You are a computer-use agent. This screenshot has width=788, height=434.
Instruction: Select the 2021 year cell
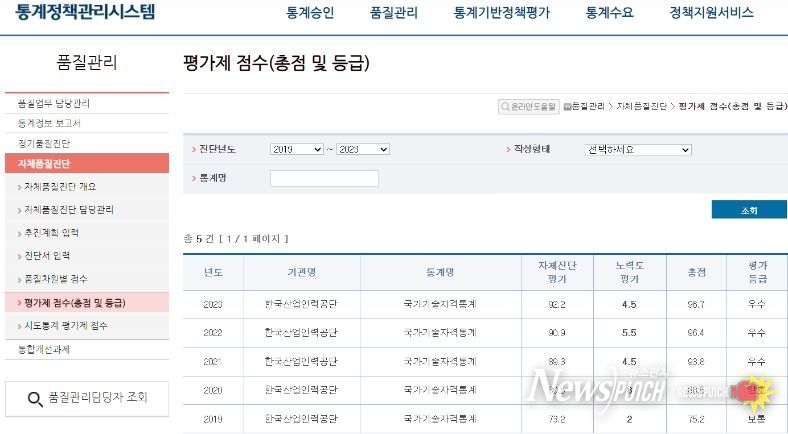pos(213,362)
